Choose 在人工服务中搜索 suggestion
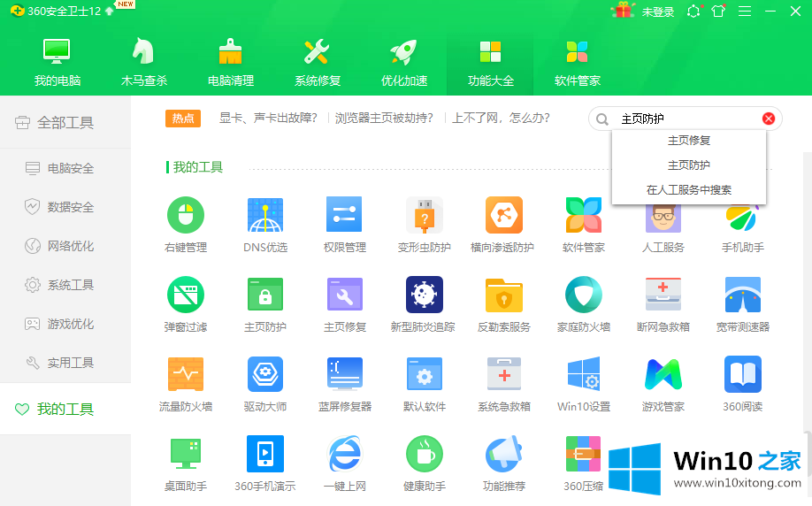This screenshot has width=812, height=506. click(x=689, y=190)
